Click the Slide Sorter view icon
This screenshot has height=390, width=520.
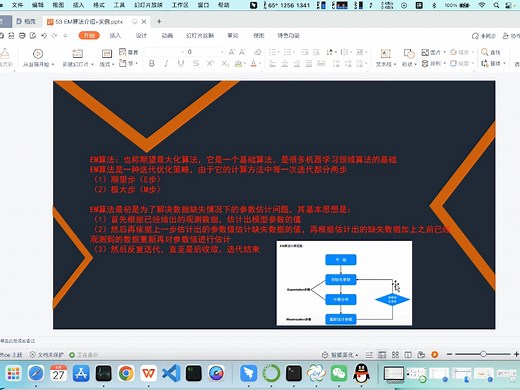pyautogui.click(x=395, y=355)
